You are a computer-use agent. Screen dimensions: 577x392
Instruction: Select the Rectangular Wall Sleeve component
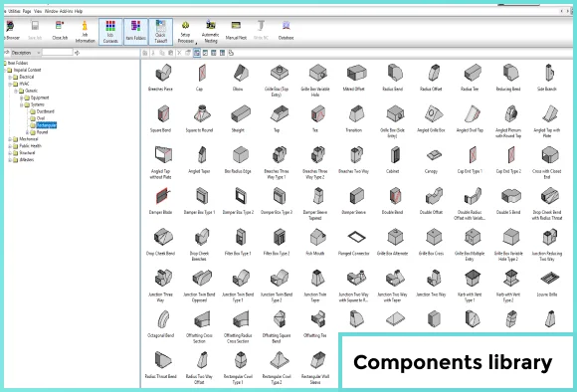pyautogui.click(x=315, y=367)
